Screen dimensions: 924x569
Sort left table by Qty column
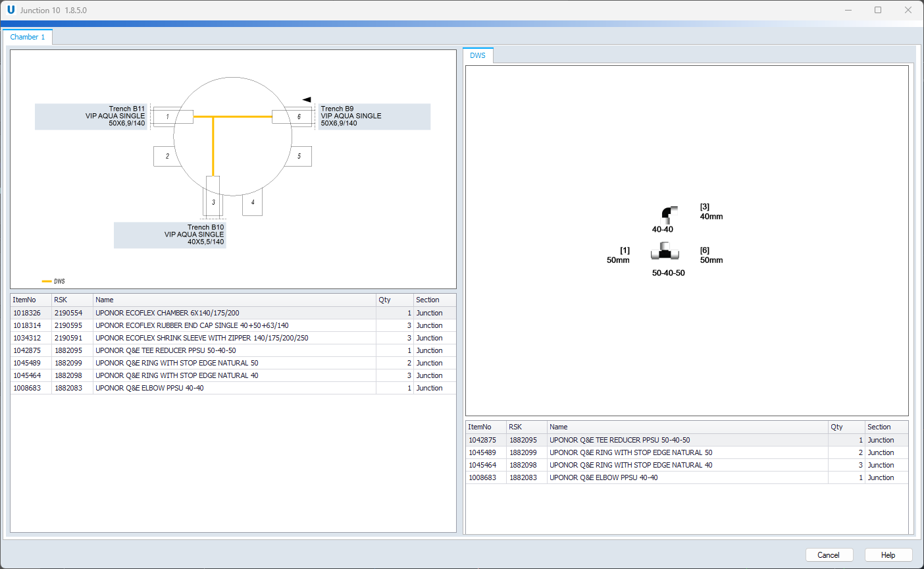394,300
